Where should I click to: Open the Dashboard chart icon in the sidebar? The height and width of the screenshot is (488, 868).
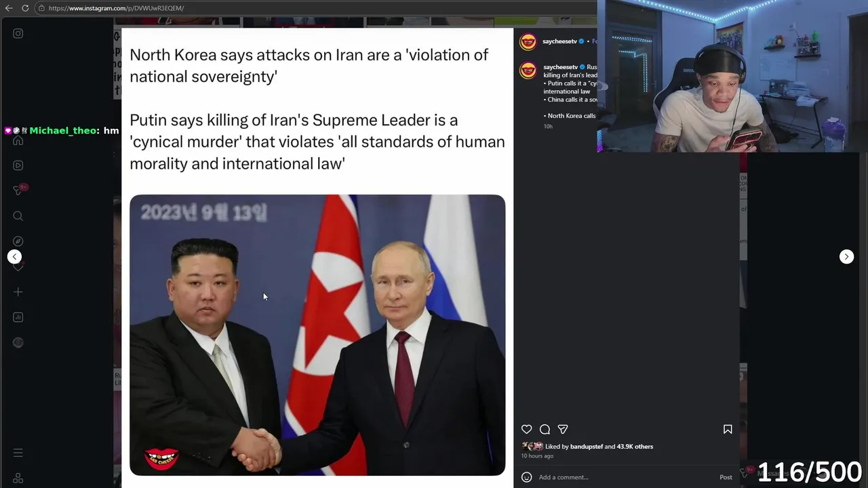coord(18,317)
